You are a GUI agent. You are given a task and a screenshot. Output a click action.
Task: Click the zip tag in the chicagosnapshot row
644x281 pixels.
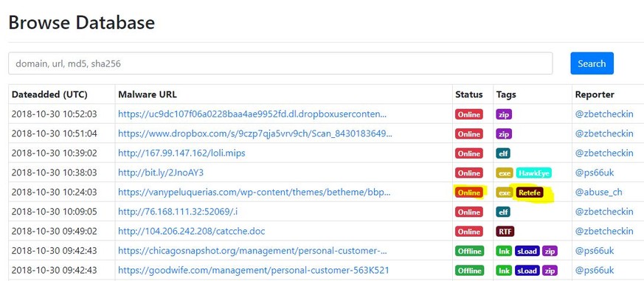550,251
